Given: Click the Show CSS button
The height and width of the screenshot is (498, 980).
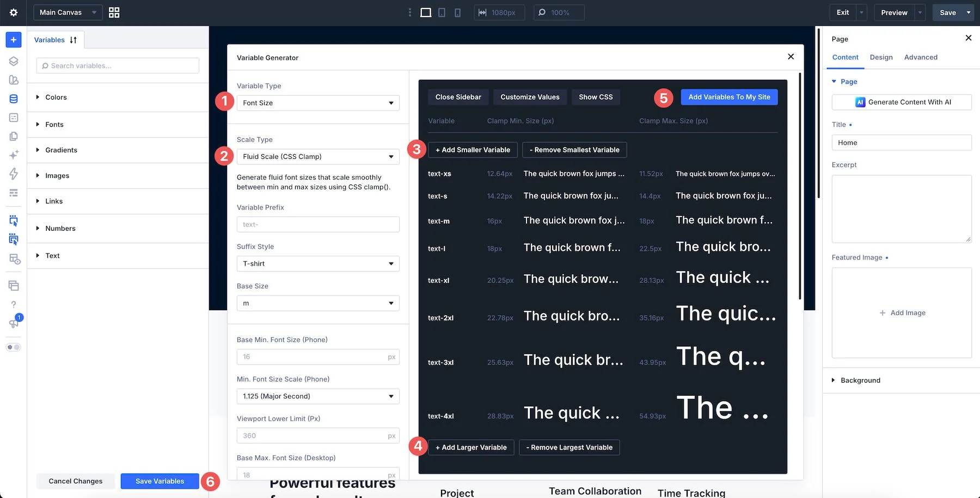Looking at the screenshot, I should pos(596,97).
